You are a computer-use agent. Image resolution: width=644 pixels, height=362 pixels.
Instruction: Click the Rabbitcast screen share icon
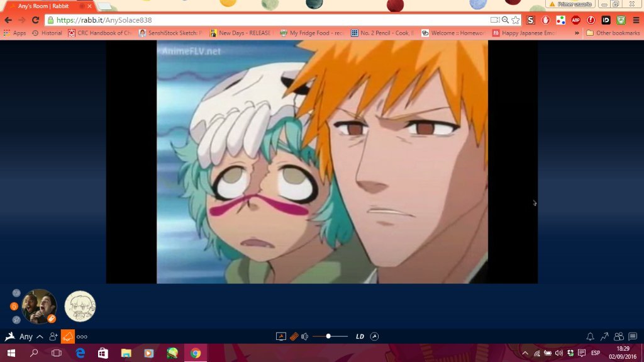coord(281,336)
